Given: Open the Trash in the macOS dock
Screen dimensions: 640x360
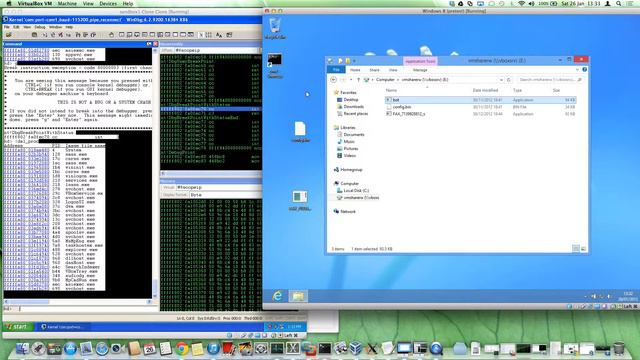Looking at the screenshot, I should pos(619,349).
